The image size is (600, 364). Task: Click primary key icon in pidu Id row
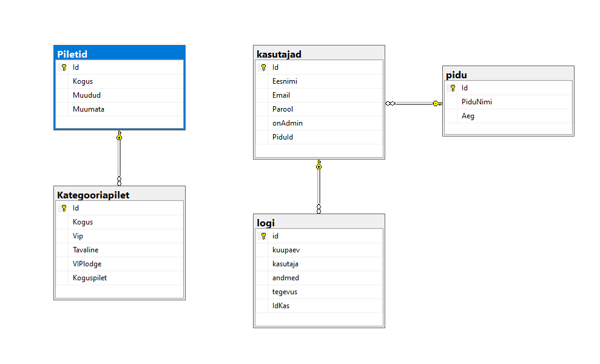coord(453,88)
